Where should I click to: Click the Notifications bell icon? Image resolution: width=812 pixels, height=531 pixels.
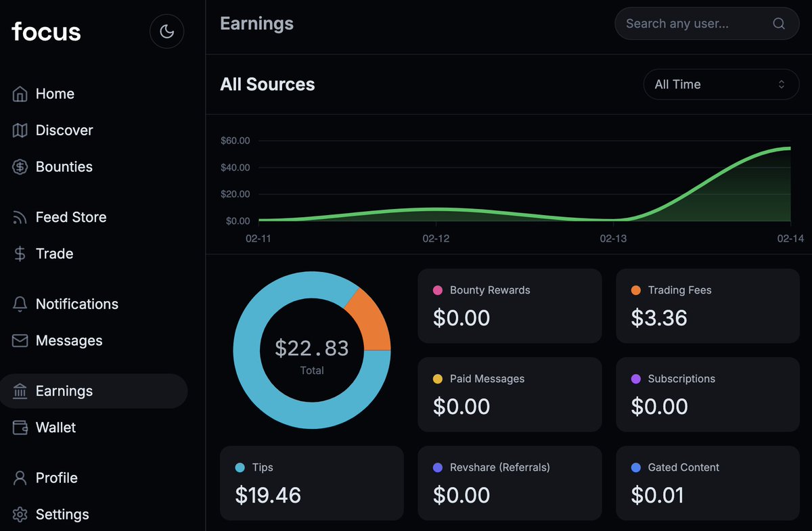click(x=20, y=304)
